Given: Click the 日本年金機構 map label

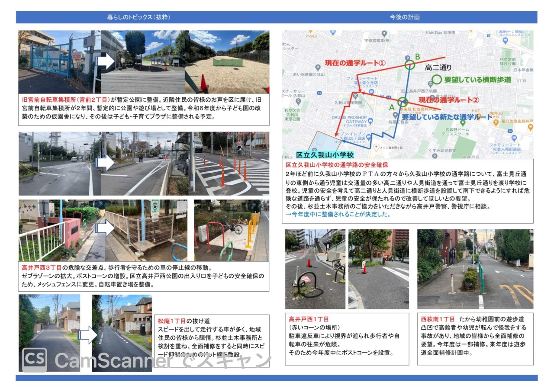Looking at the screenshot, I should click(x=523, y=70).
